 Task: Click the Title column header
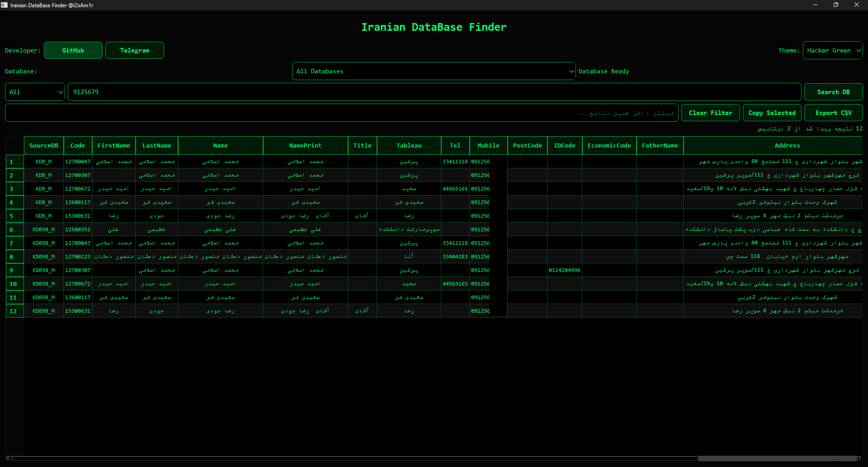click(363, 145)
